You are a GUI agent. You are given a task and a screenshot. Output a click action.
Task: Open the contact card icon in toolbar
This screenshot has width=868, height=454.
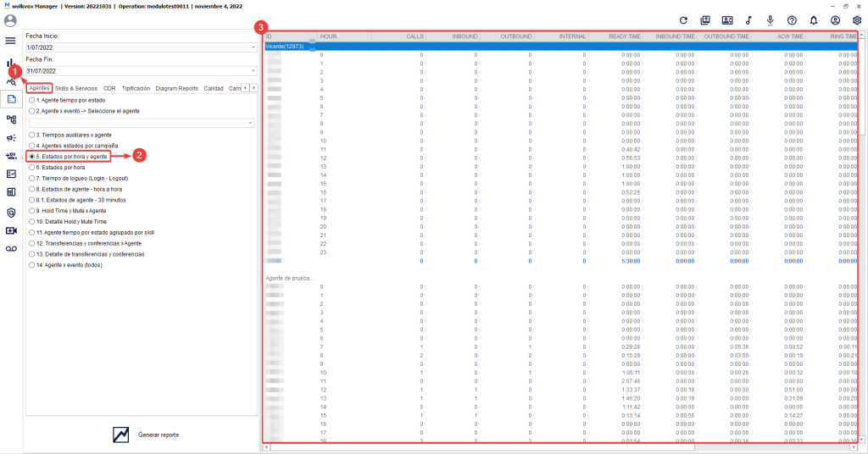727,20
